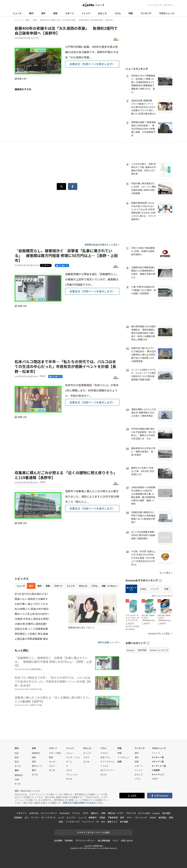187x868 pixels.
Task: Open the コラム main navigation item
Action: 117,14
